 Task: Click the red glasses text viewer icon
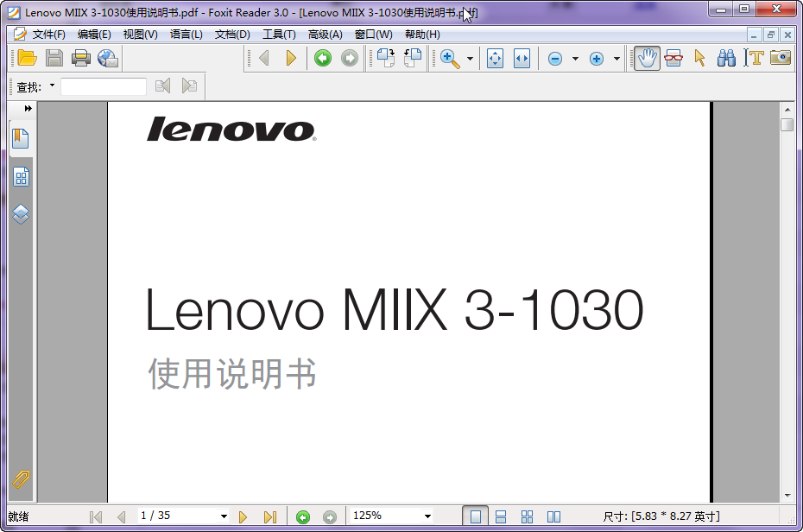click(x=673, y=58)
